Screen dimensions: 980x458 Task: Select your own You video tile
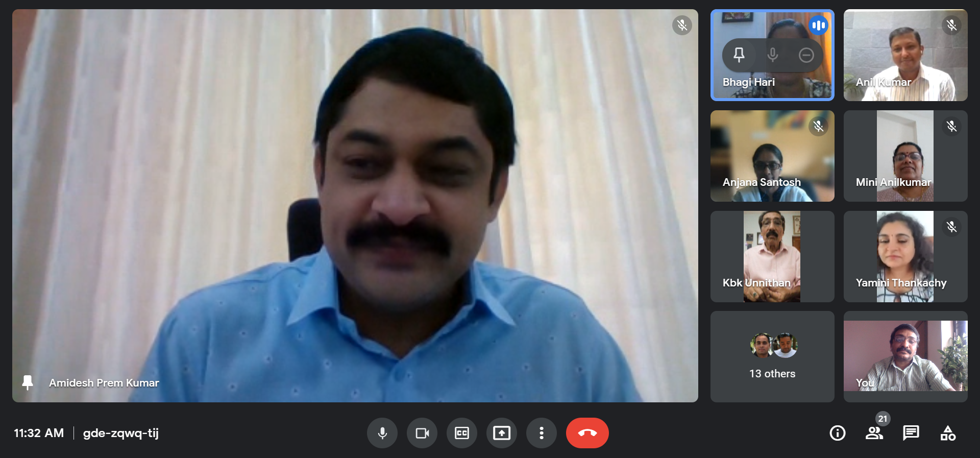[x=905, y=356]
